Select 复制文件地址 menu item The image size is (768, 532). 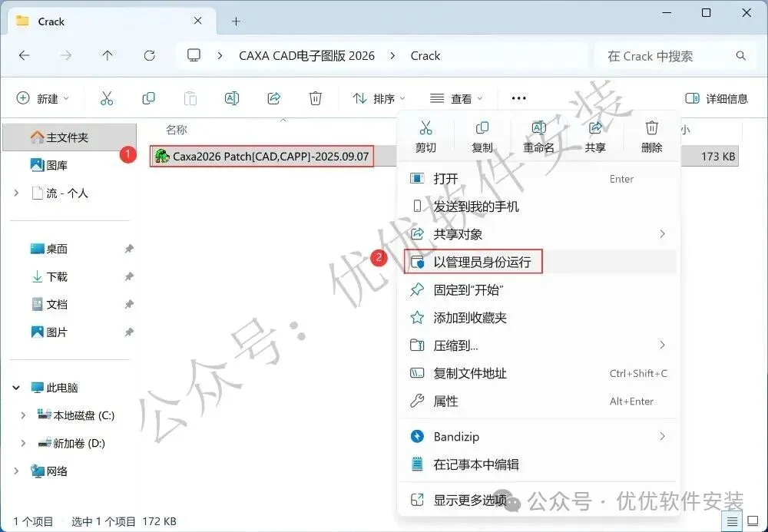[x=539, y=373]
